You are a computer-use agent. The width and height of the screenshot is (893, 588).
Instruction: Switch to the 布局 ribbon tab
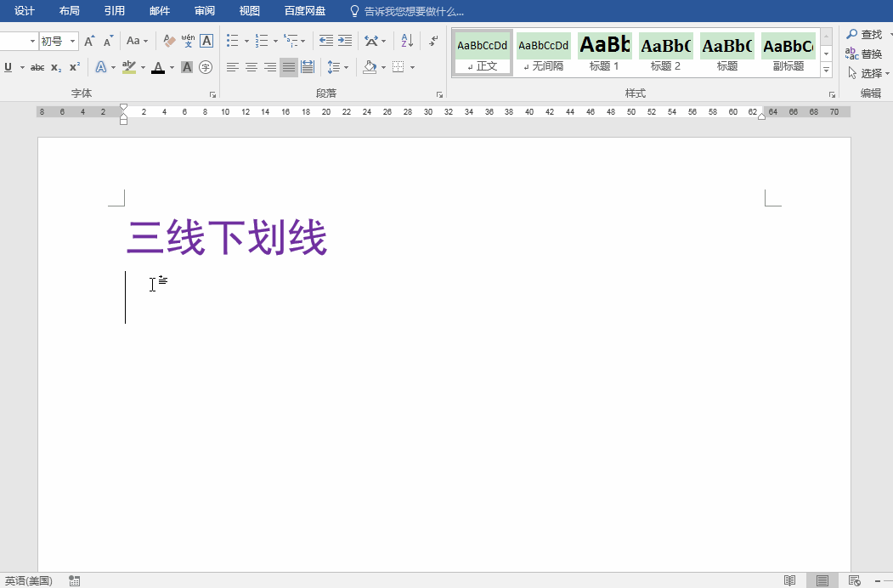click(70, 11)
